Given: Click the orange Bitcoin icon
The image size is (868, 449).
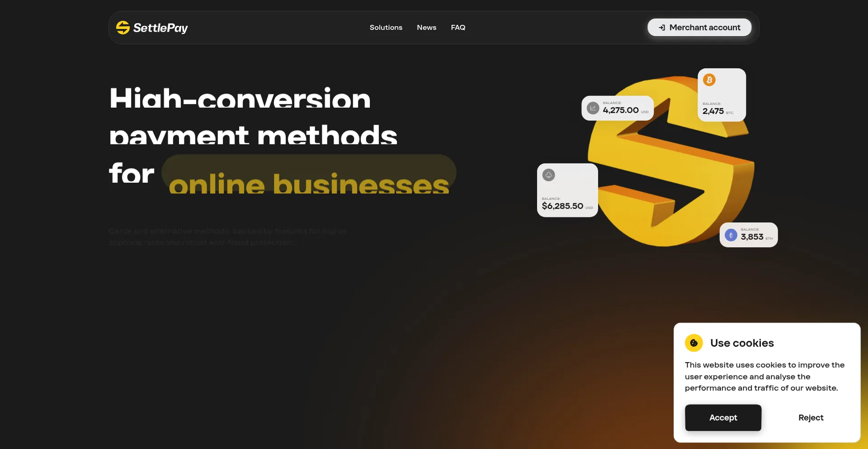Looking at the screenshot, I should [x=709, y=80].
